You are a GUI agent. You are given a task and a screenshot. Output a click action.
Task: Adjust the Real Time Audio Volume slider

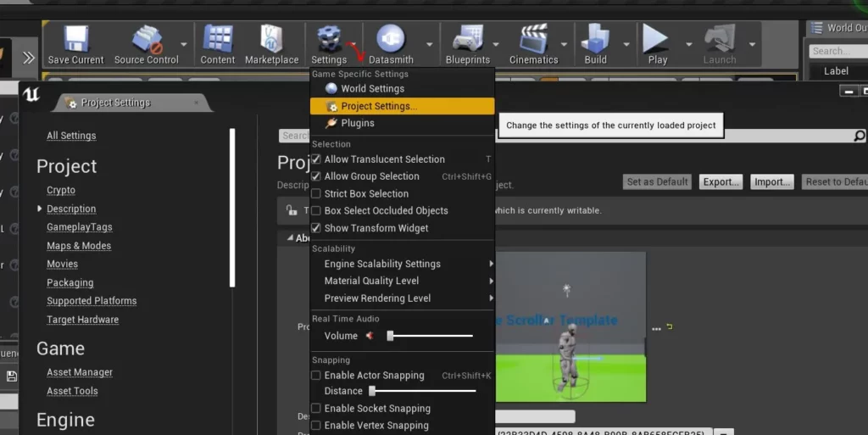coord(430,336)
